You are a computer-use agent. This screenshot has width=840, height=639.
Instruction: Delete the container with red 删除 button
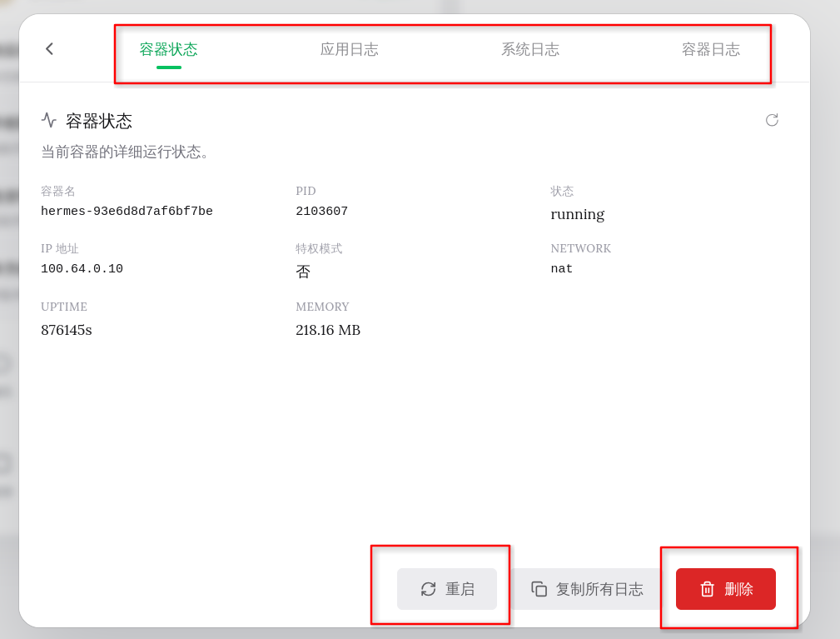coord(725,589)
